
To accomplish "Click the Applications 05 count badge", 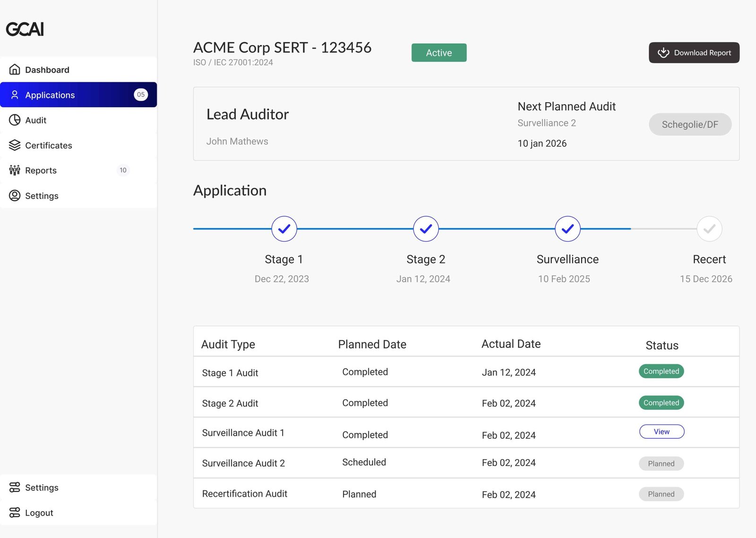I will click(x=141, y=95).
